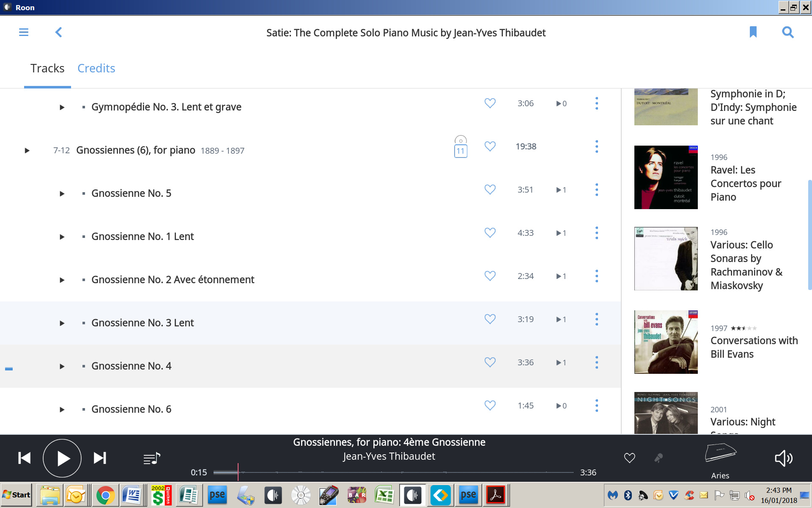Play Gnossienne No. 6 track
Image resolution: width=812 pixels, height=508 pixels.
click(62, 409)
